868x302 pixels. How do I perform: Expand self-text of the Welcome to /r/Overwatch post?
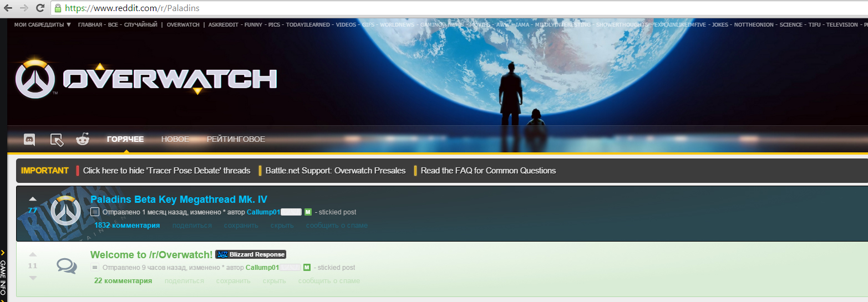click(x=94, y=267)
